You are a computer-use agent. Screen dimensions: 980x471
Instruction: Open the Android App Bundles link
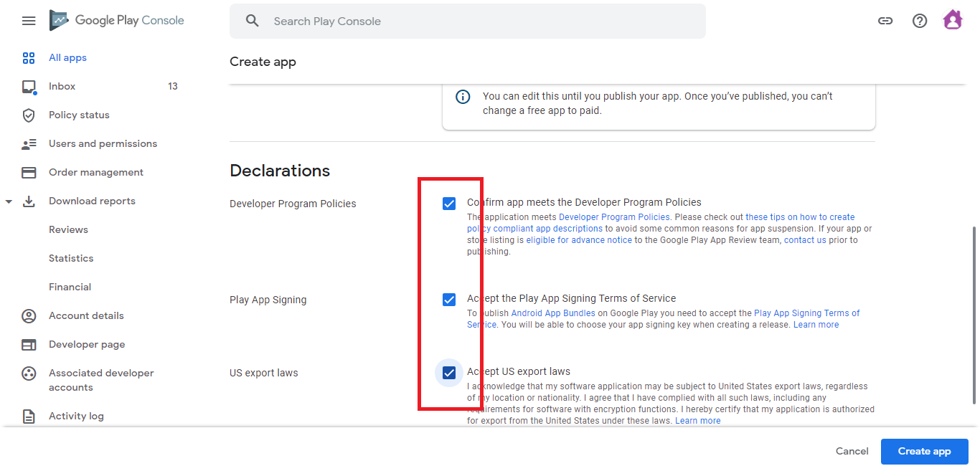[x=552, y=313]
